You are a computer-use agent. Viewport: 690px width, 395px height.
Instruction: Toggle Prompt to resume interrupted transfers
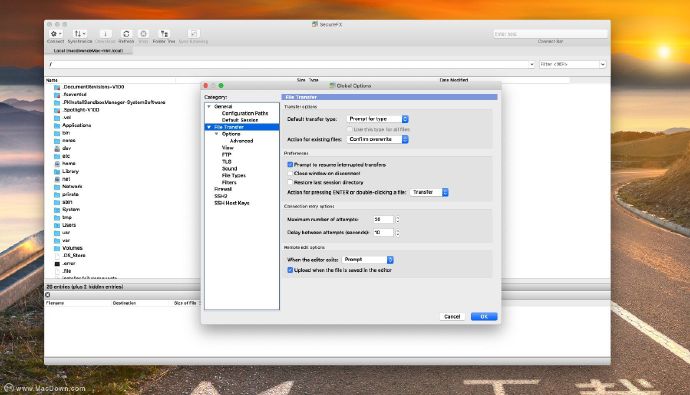pos(290,165)
